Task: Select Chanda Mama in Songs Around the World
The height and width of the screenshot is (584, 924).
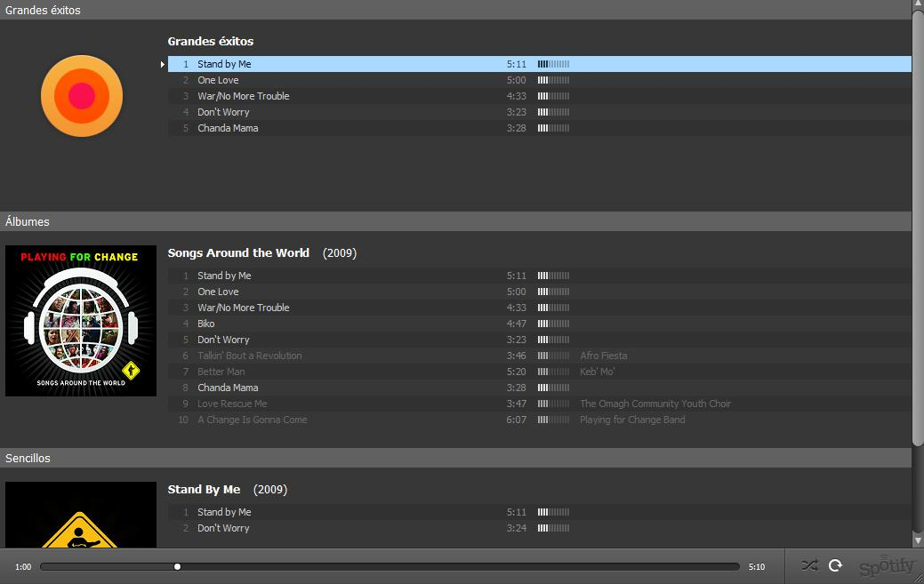Action: point(539,388)
